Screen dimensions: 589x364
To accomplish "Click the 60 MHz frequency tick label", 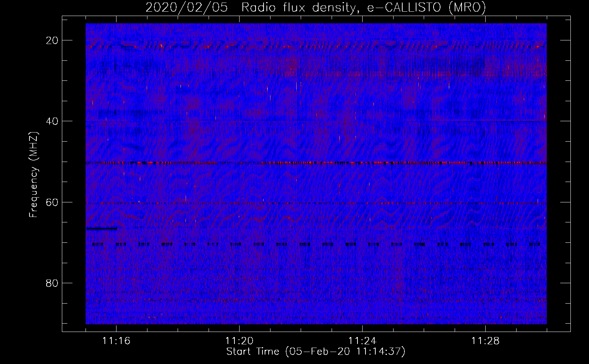I will 52,202.
